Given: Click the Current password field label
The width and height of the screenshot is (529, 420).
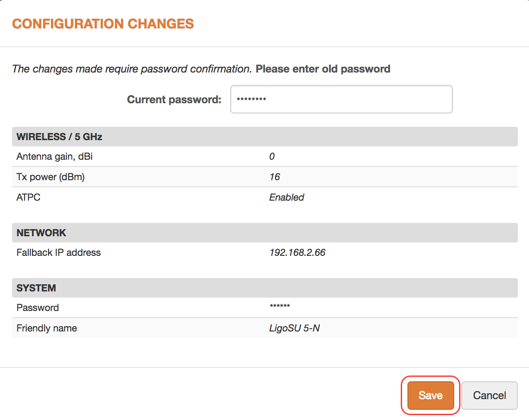Looking at the screenshot, I should (174, 99).
